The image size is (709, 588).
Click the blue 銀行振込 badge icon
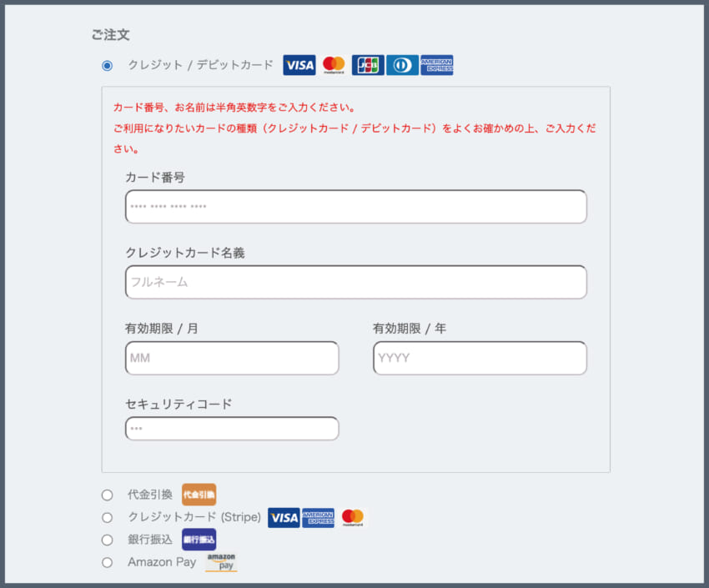pyautogui.click(x=199, y=540)
